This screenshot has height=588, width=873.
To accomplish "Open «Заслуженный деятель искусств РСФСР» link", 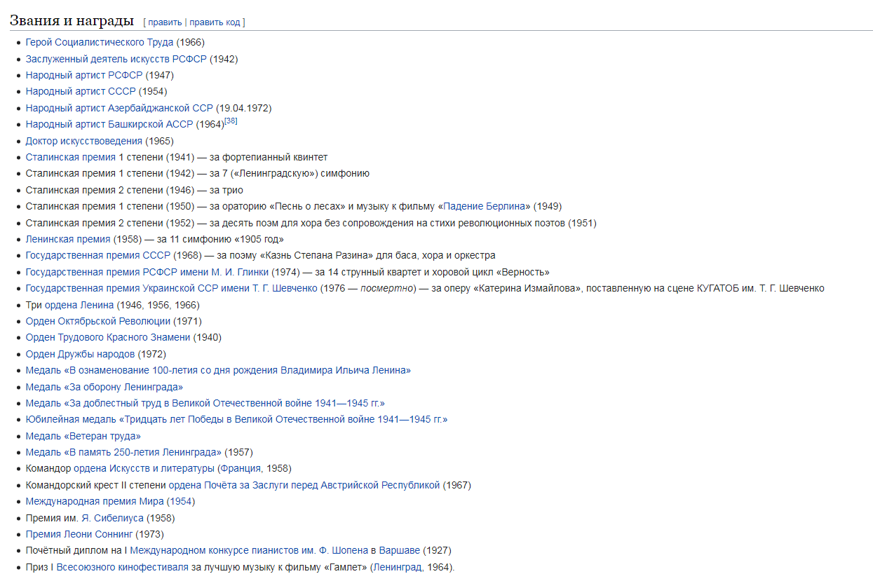I will tap(116, 59).
